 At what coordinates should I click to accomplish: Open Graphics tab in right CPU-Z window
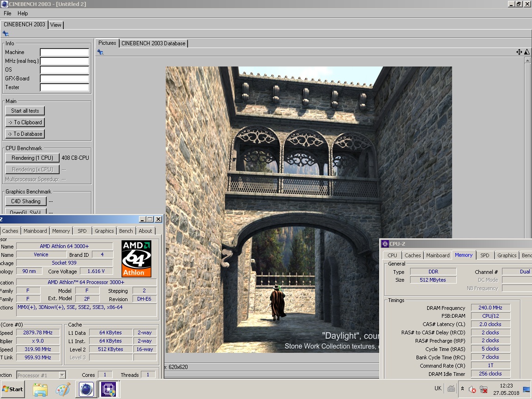[507, 255]
